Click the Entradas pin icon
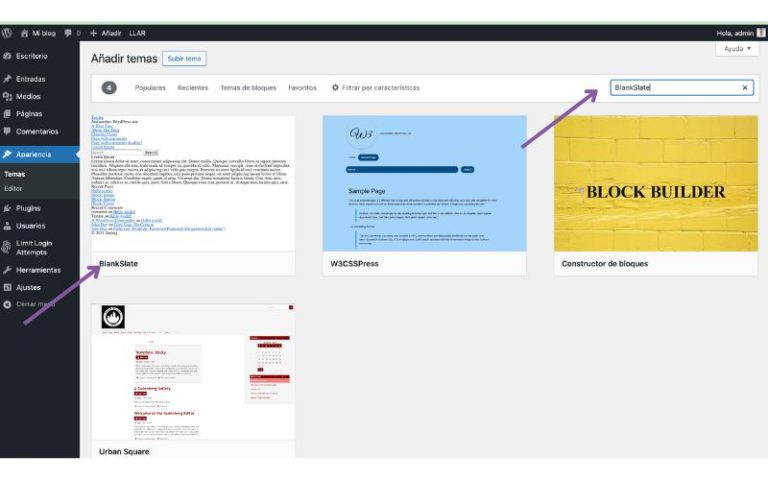The height and width of the screenshot is (480, 768). (x=7, y=78)
